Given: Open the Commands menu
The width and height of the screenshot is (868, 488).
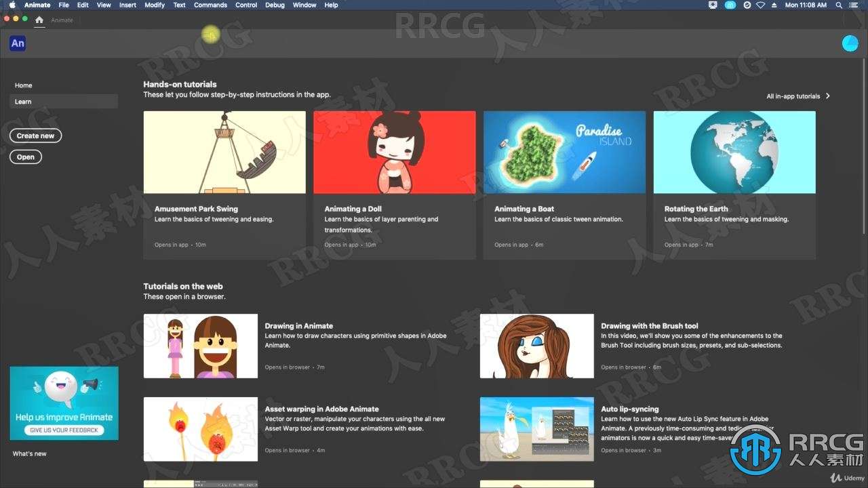Looking at the screenshot, I should point(210,5).
